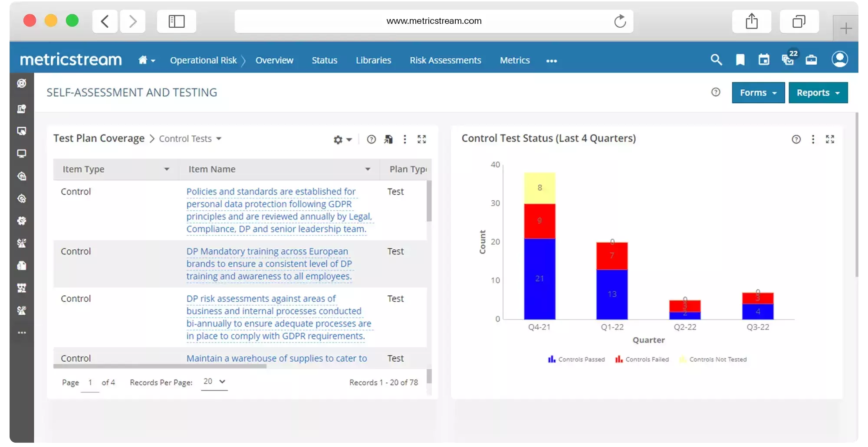Open the Reports dropdown button
Image resolution: width=868 pixels, height=447 pixels.
tap(818, 93)
